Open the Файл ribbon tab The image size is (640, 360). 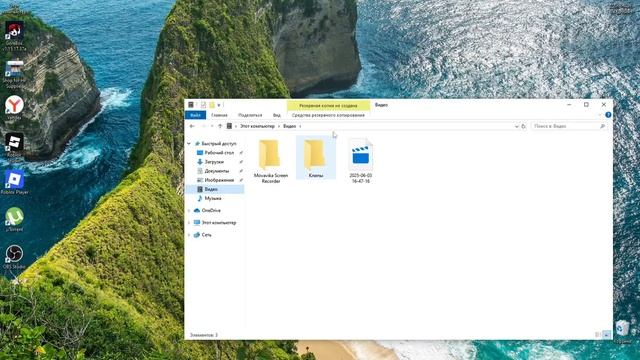195,115
